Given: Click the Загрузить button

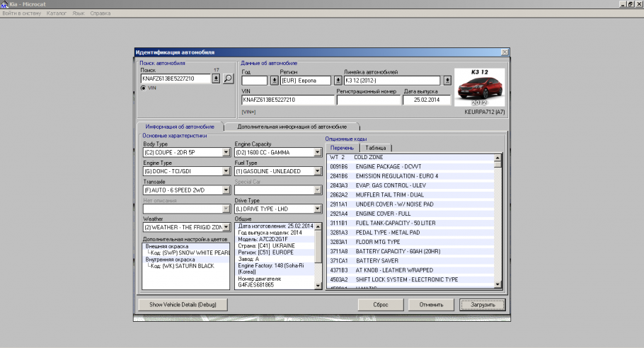Looking at the screenshot, I should point(483,304).
